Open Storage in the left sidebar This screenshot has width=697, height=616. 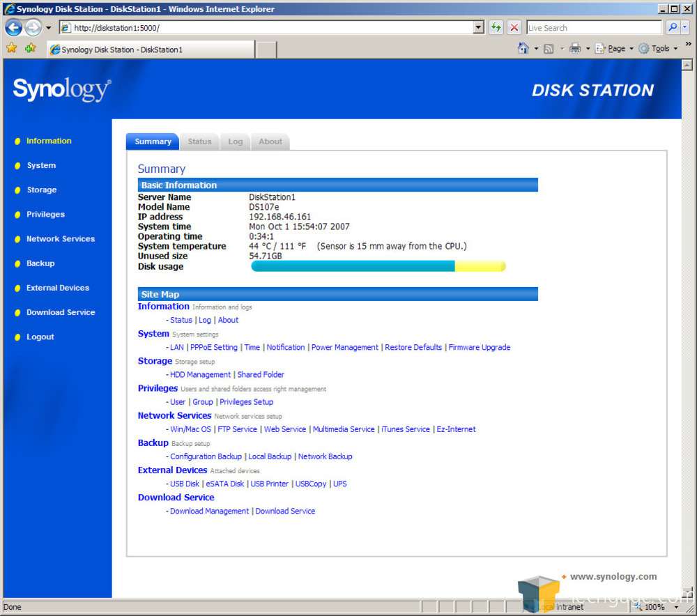click(42, 190)
